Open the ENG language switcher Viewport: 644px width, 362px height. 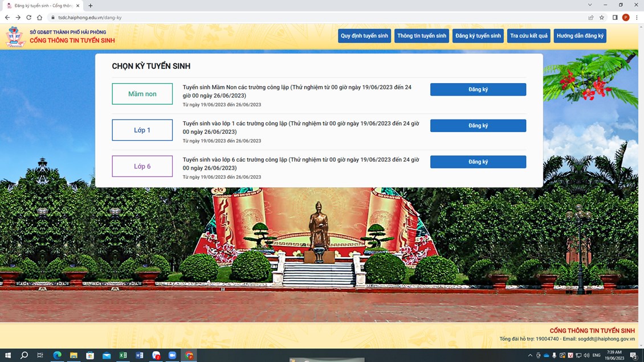pos(596,355)
